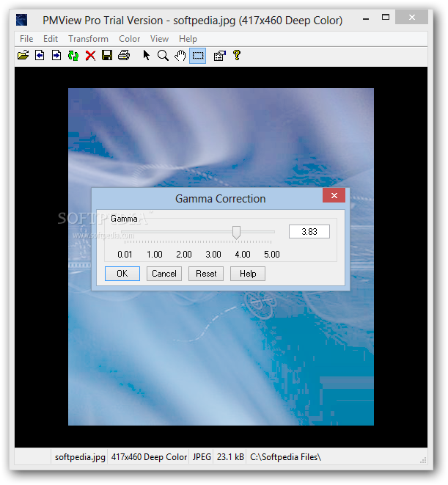Click the Gamma slider thumb
Screen dimensions: 448x485
click(236, 233)
